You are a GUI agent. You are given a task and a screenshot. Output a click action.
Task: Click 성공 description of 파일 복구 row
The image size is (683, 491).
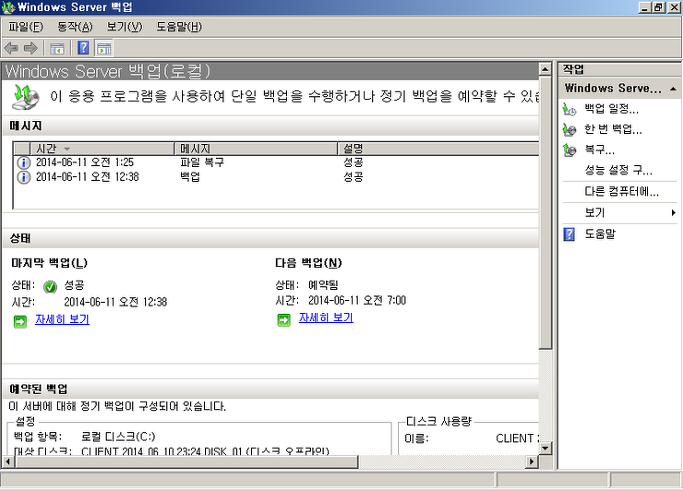[x=353, y=163]
